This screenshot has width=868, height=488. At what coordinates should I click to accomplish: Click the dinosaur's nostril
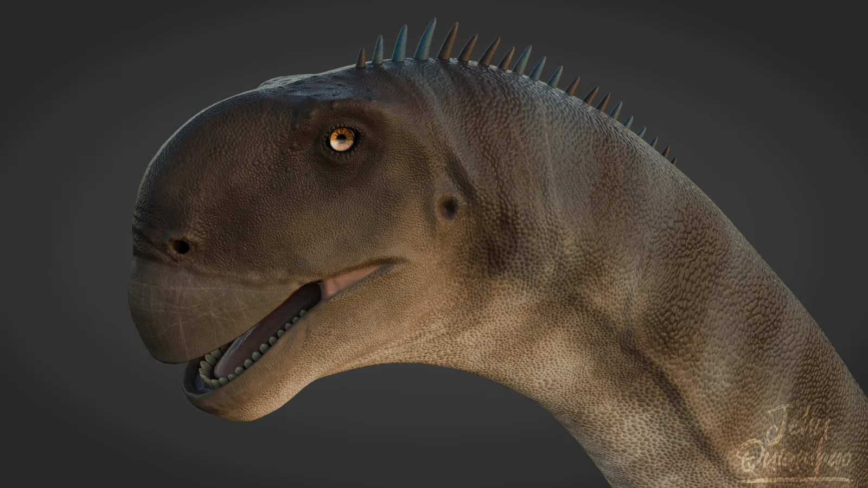182,247
